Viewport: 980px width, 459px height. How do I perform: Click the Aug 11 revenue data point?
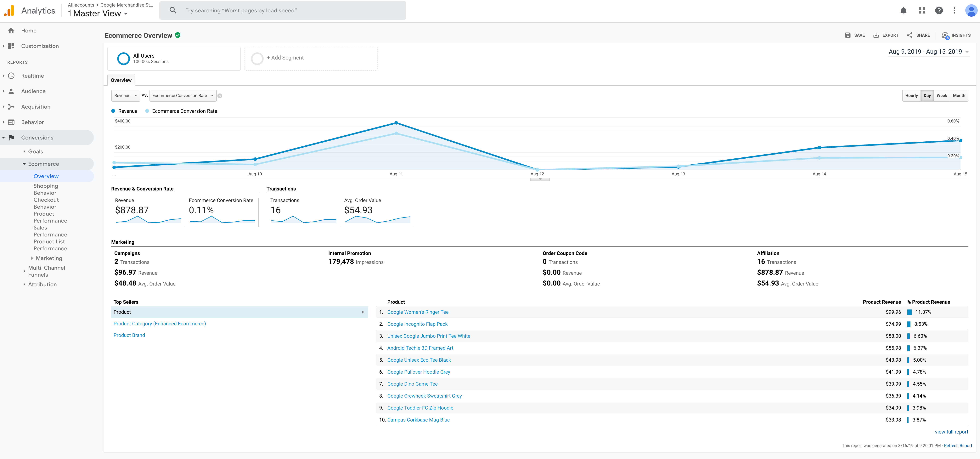click(396, 123)
